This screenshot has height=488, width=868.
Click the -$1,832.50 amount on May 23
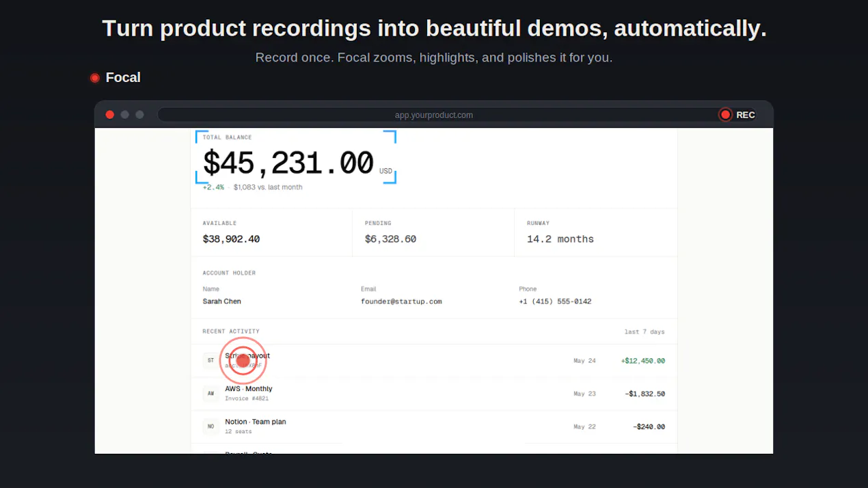[645, 394]
